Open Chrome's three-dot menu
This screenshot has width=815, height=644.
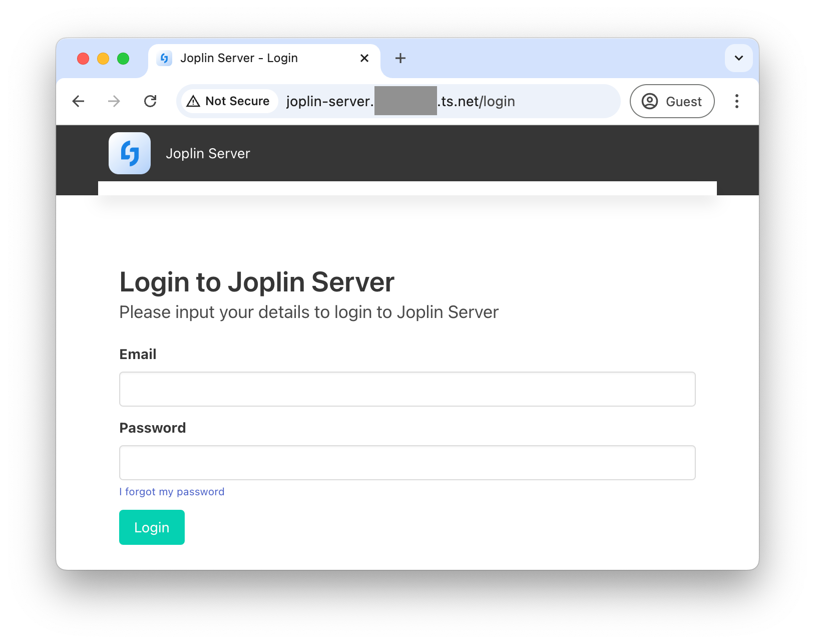click(737, 101)
